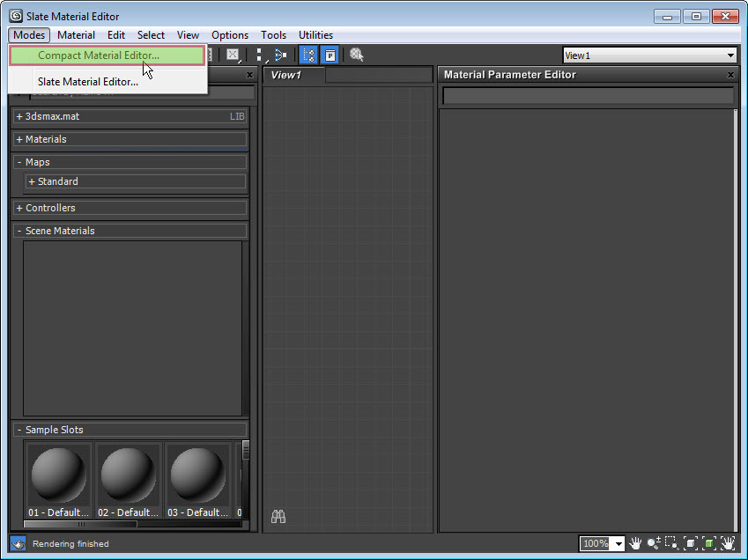
Task: Click the Delete Selected toolbar icon
Action: pyautogui.click(x=233, y=55)
